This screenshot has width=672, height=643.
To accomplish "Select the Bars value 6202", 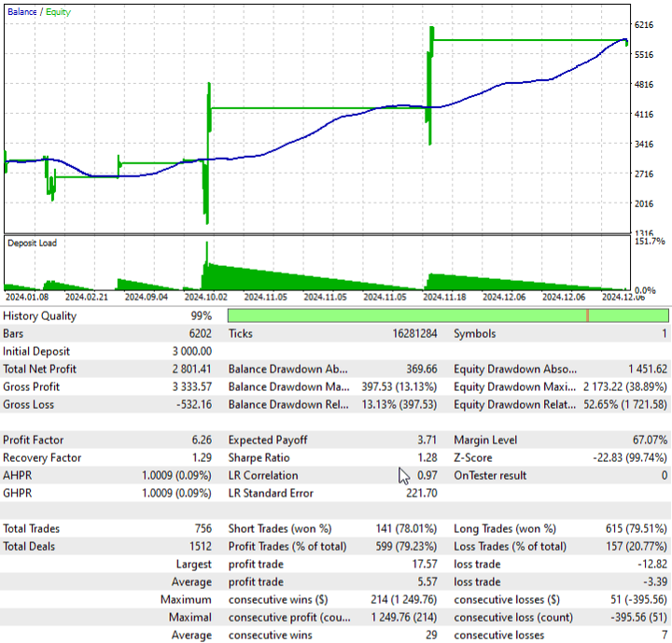I will tap(200, 333).
